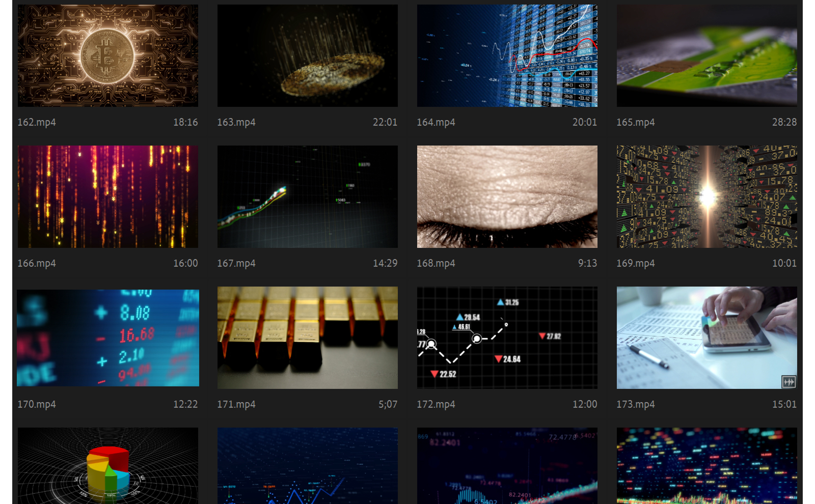
Task: Click the 12:22 duration of 170.mp4
Action: click(185, 404)
